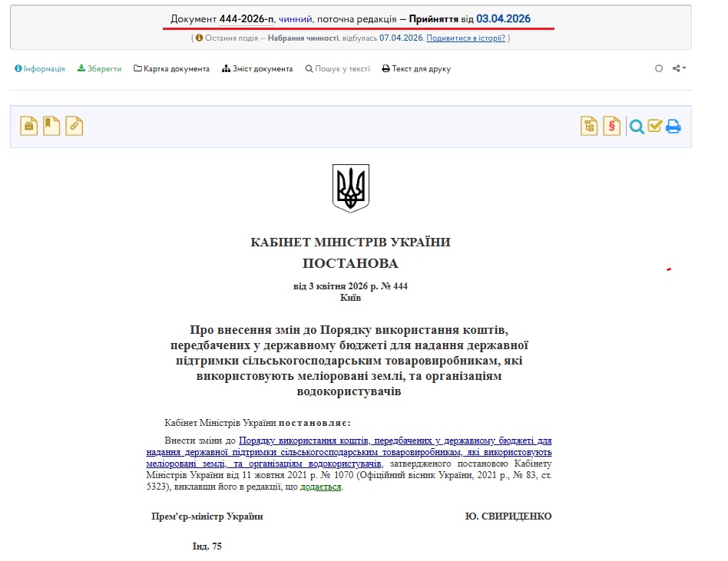The width and height of the screenshot is (728, 561).
Task: Click the date 03.04.2026 in header
Action: click(503, 19)
